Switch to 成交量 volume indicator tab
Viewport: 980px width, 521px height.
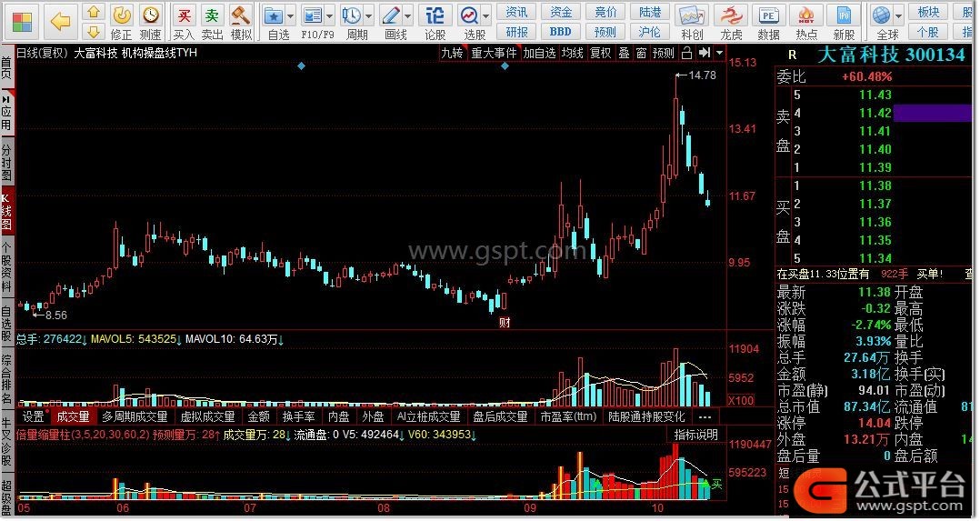(74, 416)
